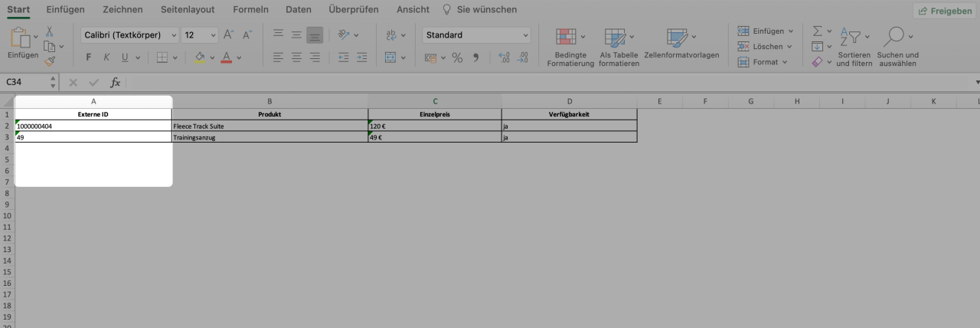
Task: Click the Freigeben share button
Action: 944,11
